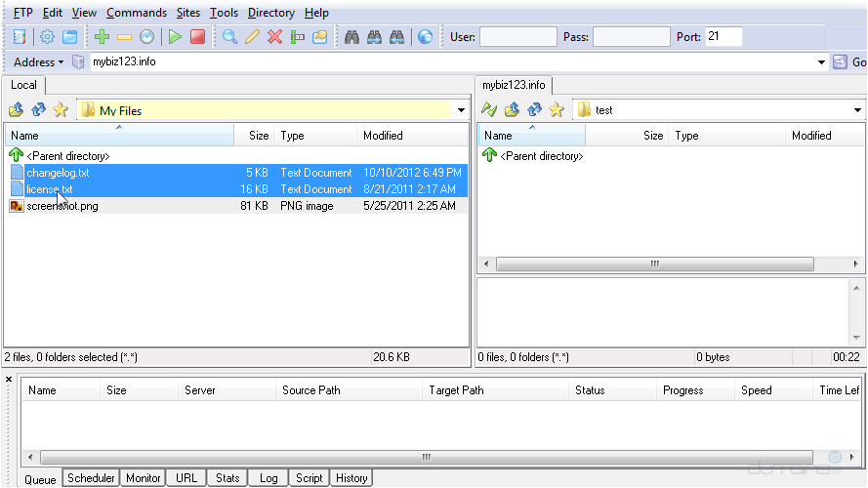Click the Pass input field
The image size is (868, 488).
click(x=631, y=37)
